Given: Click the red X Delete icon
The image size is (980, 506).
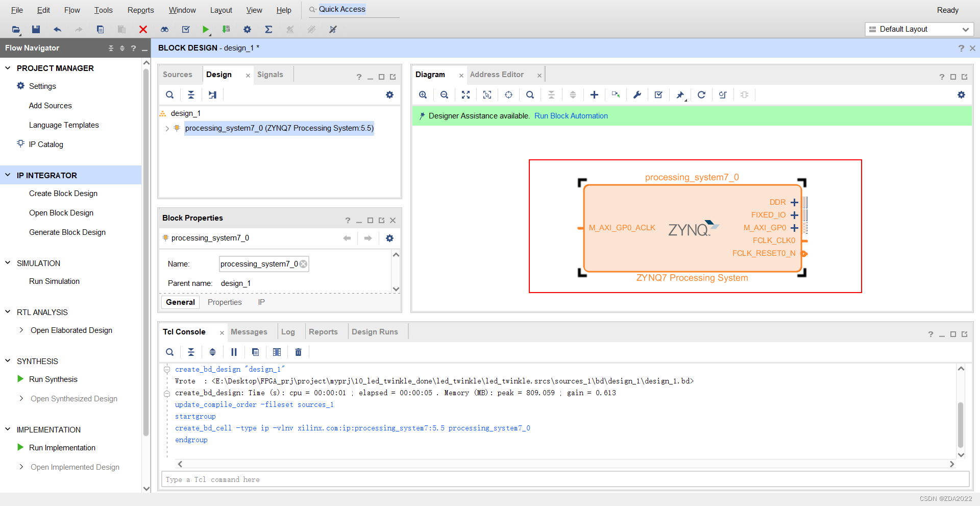Looking at the screenshot, I should pyautogui.click(x=143, y=30).
